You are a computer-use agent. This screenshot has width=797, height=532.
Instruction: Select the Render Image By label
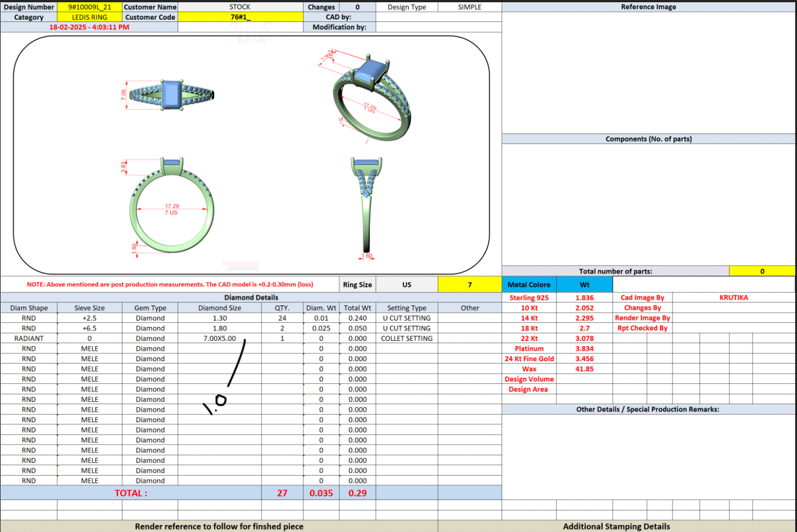coord(643,318)
